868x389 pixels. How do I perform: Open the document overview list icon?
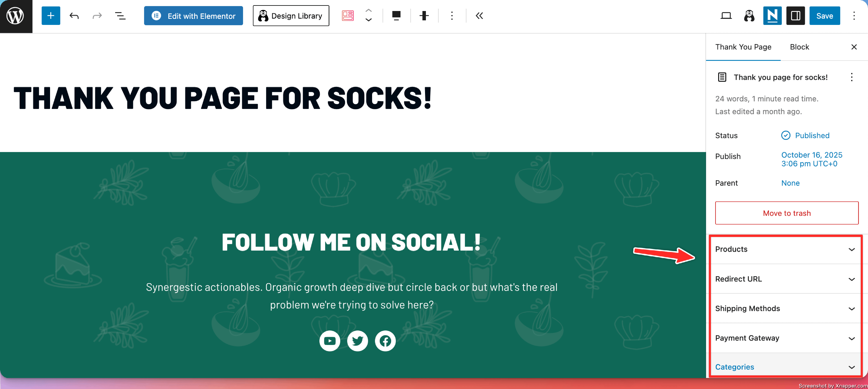[x=120, y=16]
